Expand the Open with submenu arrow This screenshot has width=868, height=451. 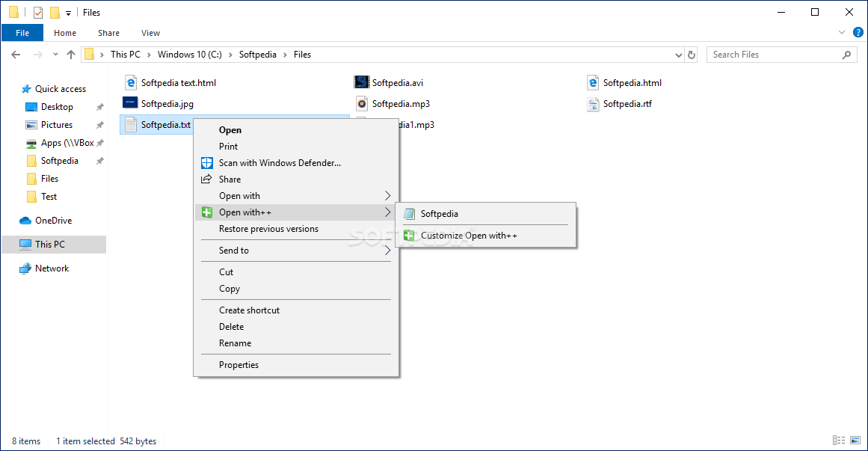point(387,195)
